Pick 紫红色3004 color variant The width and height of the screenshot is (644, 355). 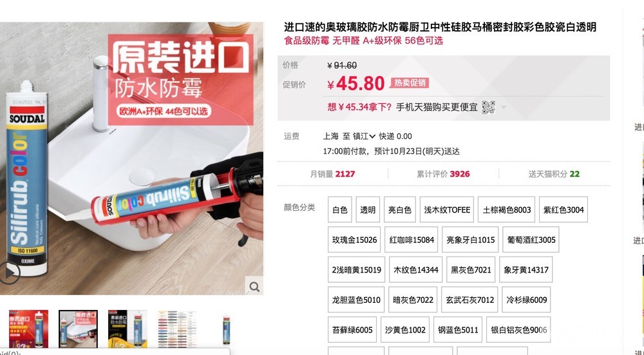point(563,209)
